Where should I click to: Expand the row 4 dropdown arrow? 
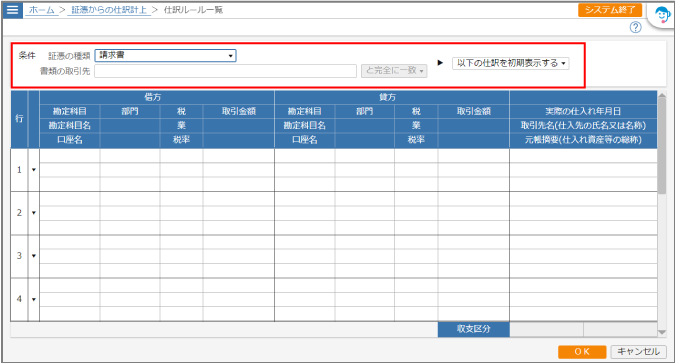[x=34, y=299]
